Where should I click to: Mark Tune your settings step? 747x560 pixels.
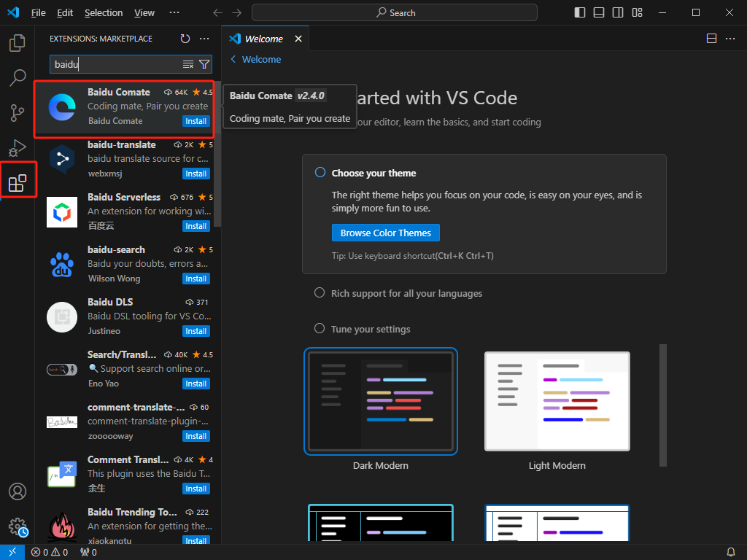coord(320,329)
